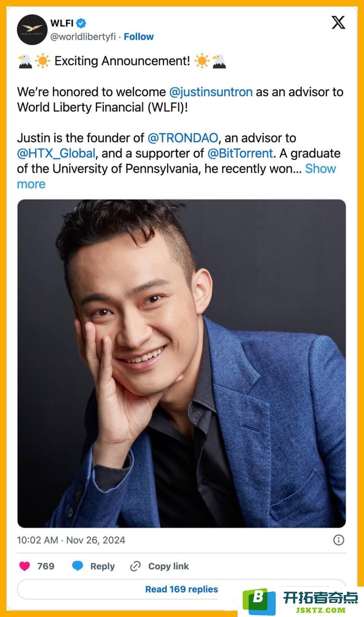The width and height of the screenshot is (364, 617).
Task: Read 169 replies button
Action: point(181,589)
